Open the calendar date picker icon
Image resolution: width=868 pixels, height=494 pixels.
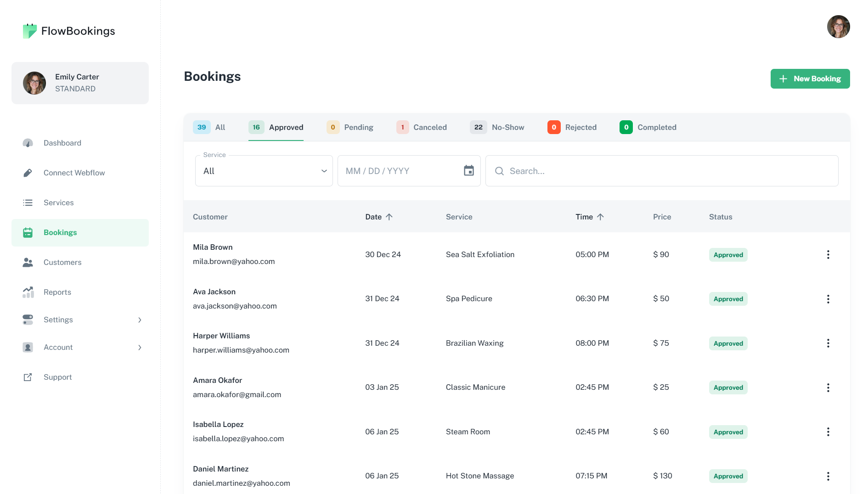[468, 171]
